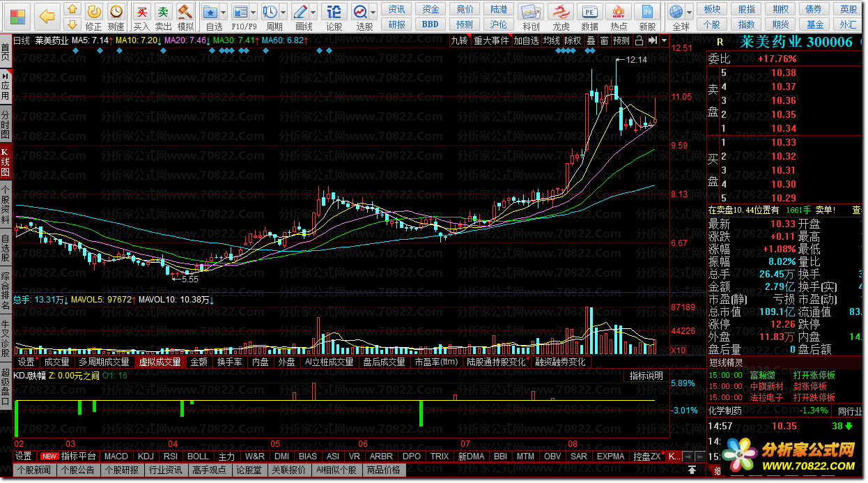Open the 自选 favorites folder icon
The image size is (868, 483).
(x=210, y=12)
